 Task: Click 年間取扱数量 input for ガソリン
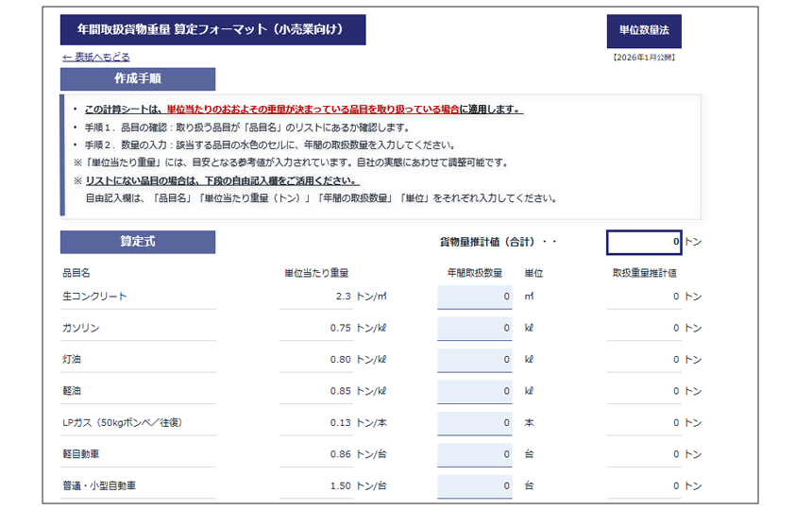[x=474, y=329]
